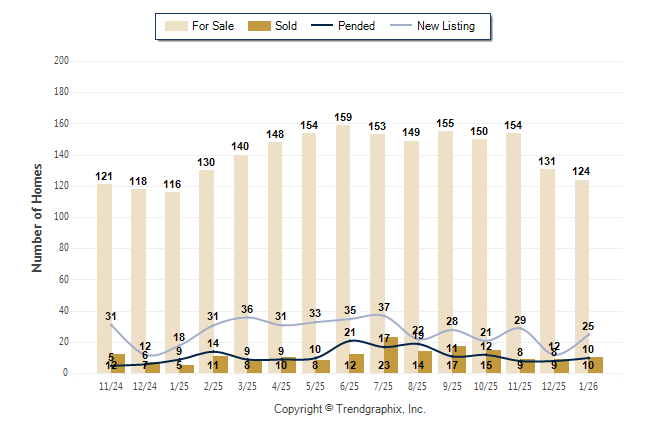Click the For Sale bar for 11/24
Viewport: 646px width, 434px height.
[104, 277]
